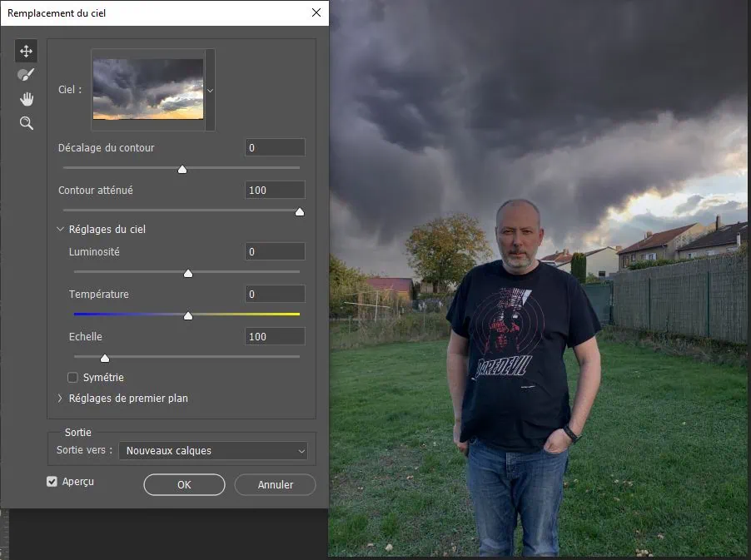Click the OK button
This screenshot has width=751, height=560.
point(184,484)
